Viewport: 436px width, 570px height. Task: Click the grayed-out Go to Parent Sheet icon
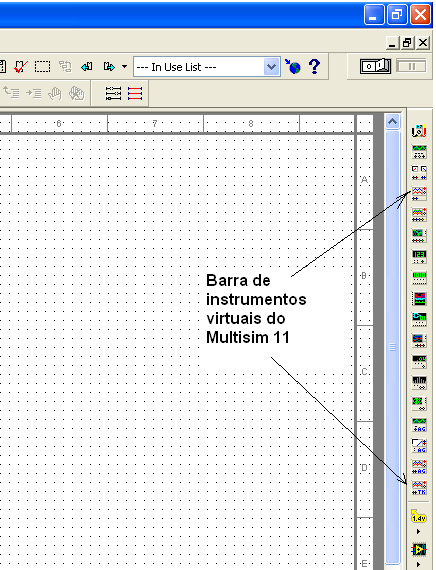tap(11, 93)
